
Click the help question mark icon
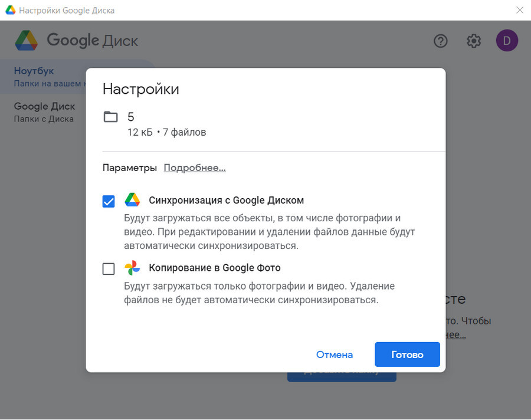(441, 41)
